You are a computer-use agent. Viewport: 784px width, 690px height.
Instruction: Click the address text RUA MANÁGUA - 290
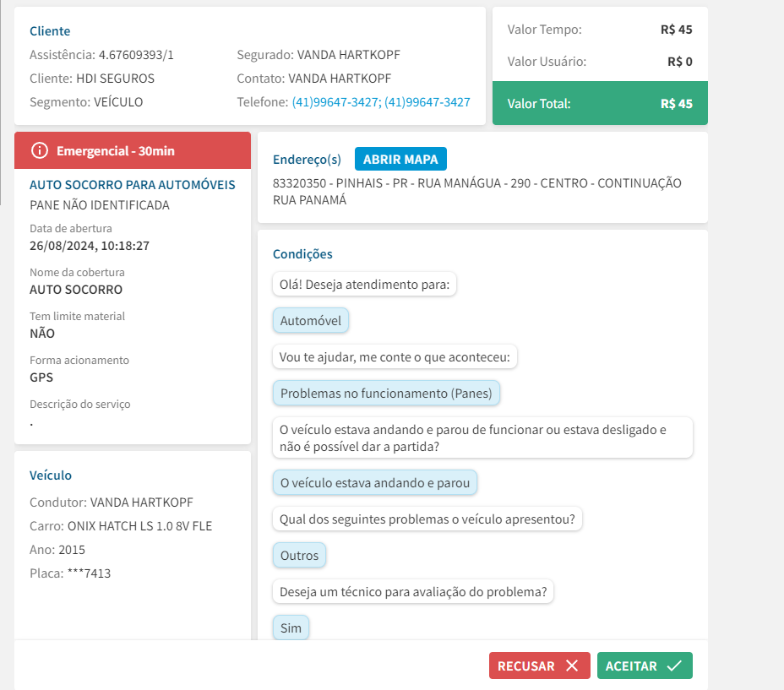[x=474, y=183]
